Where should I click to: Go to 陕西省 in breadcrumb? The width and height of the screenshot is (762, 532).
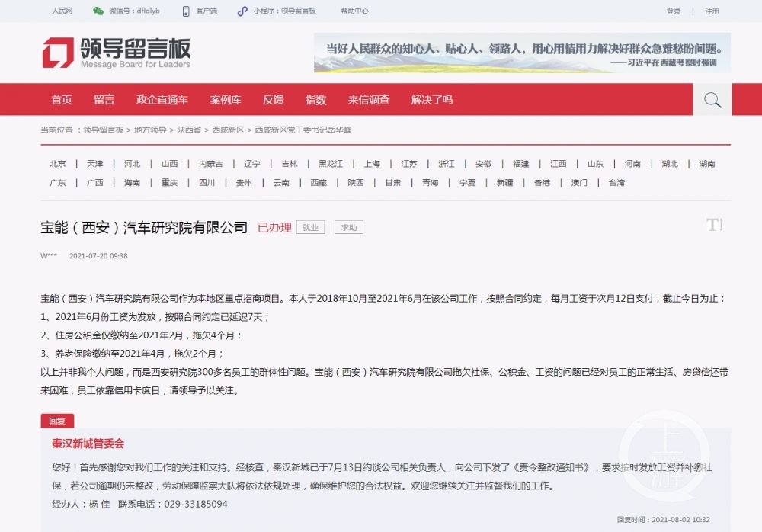(189, 130)
